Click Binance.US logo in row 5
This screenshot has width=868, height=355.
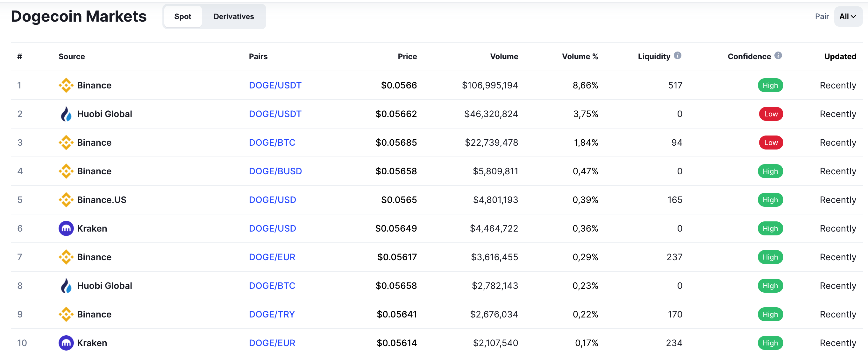[x=66, y=199]
